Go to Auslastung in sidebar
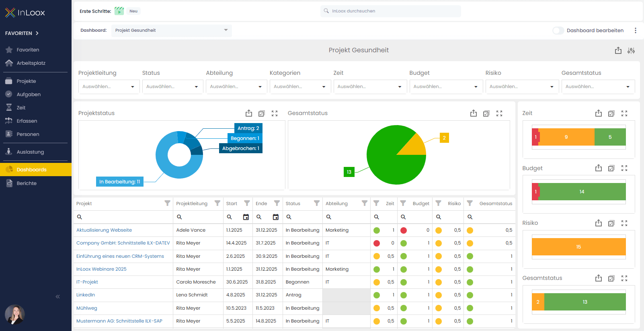This screenshot has width=644, height=331. [x=30, y=152]
